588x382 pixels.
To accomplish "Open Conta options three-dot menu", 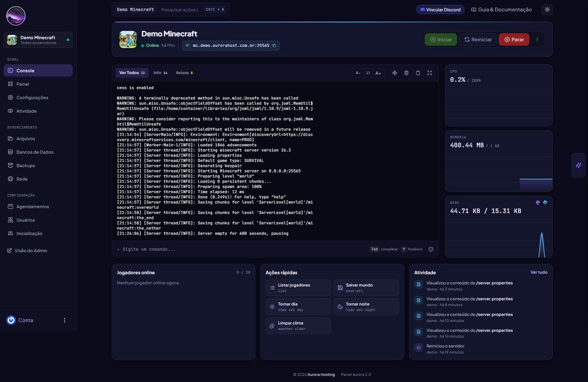I will point(64,320).
